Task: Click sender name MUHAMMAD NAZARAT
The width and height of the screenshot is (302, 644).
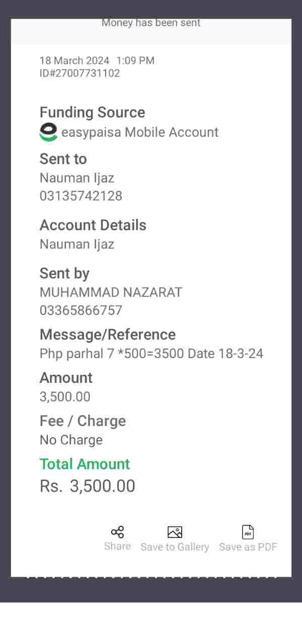Action: [x=111, y=292]
